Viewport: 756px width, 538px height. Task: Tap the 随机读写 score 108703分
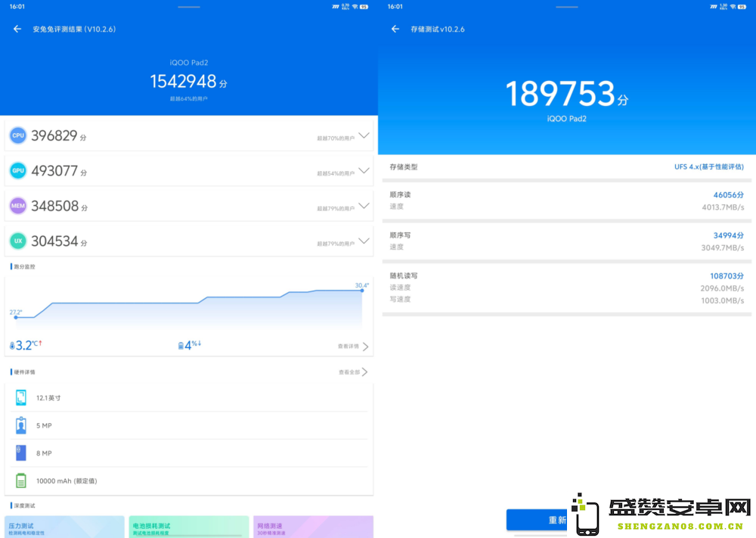727,276
